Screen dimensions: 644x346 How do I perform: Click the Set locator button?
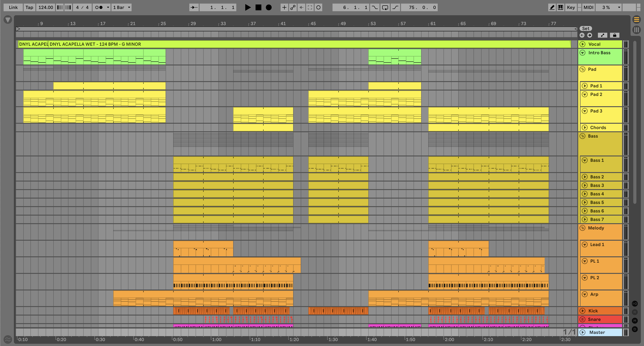(586, 28)
